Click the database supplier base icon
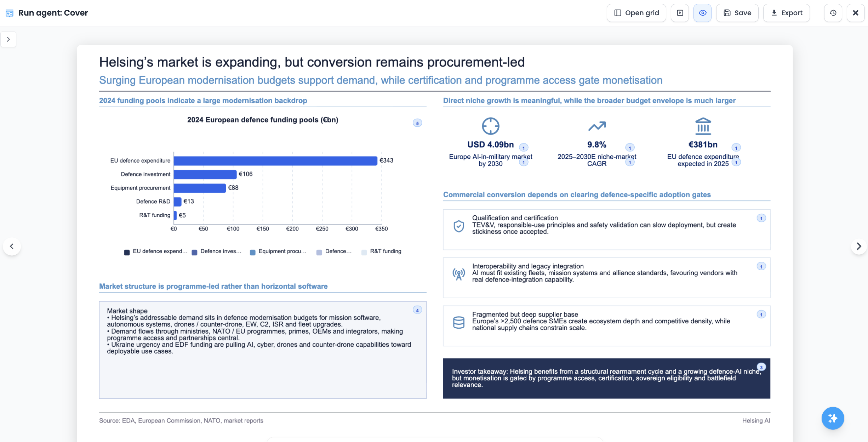 (459, 322)
